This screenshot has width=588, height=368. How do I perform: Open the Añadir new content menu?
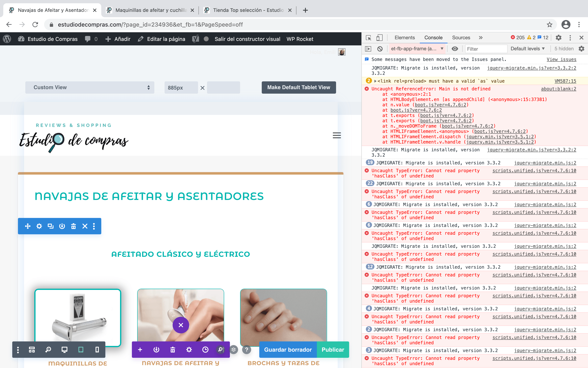coord(118,39)
